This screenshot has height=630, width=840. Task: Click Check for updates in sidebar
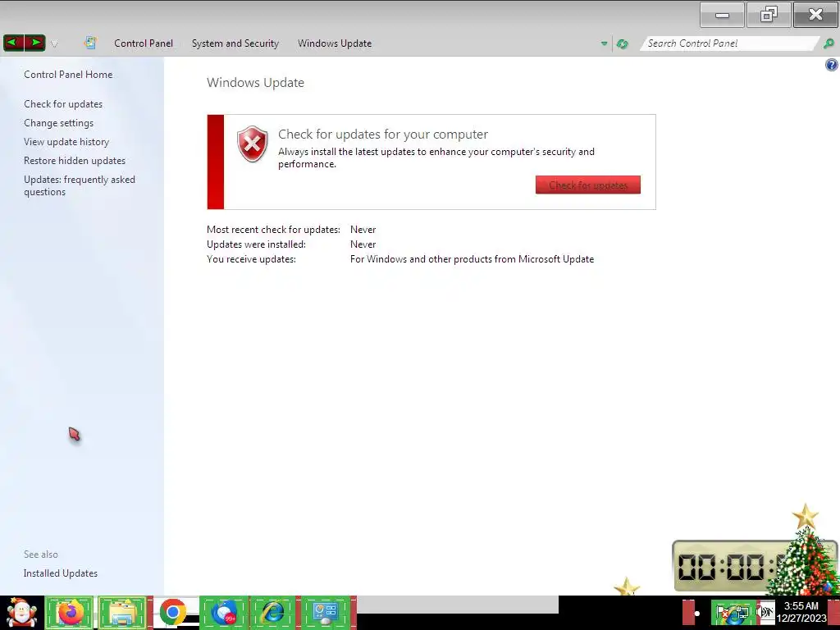point(63,104)
